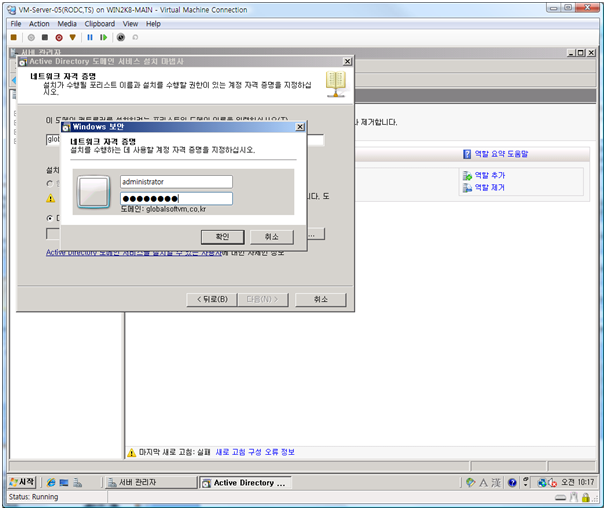606x510 pixels.
Task: Click the greyed Start VM toolbar icon
Action: [x=31, y=37]
